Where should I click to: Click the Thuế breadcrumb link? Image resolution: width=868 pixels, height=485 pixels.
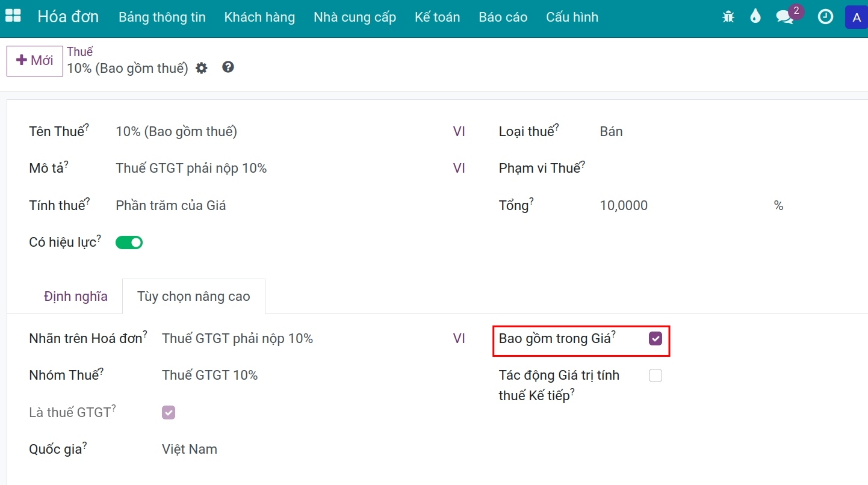click(79, 52)
